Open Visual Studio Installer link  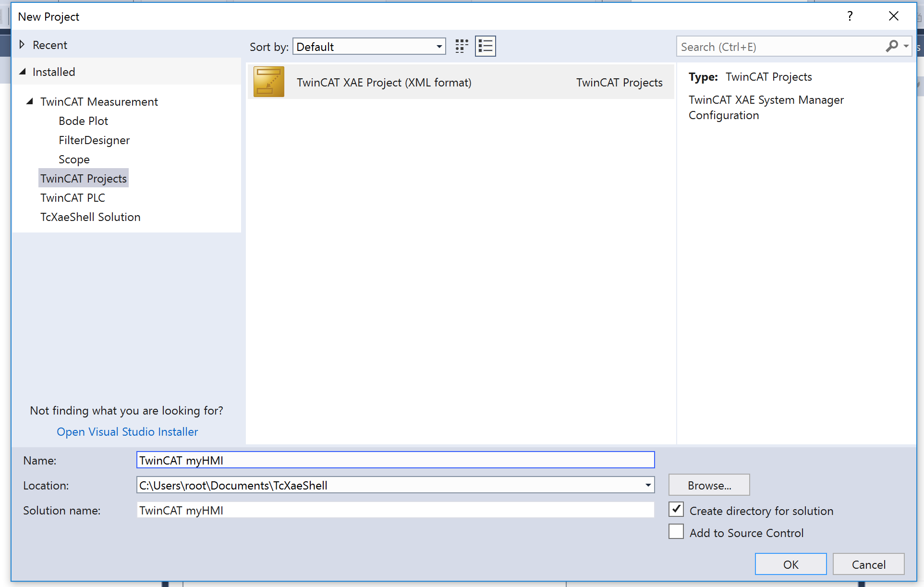(127, 432)
